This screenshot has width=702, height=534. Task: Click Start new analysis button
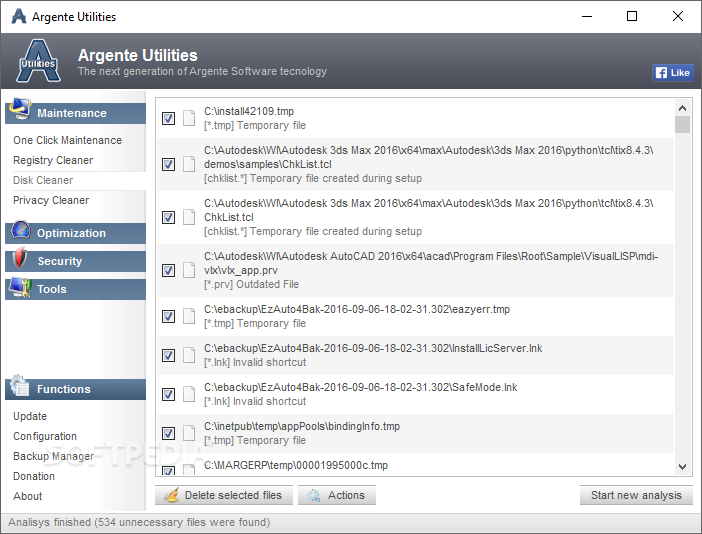tap(636, 495)
